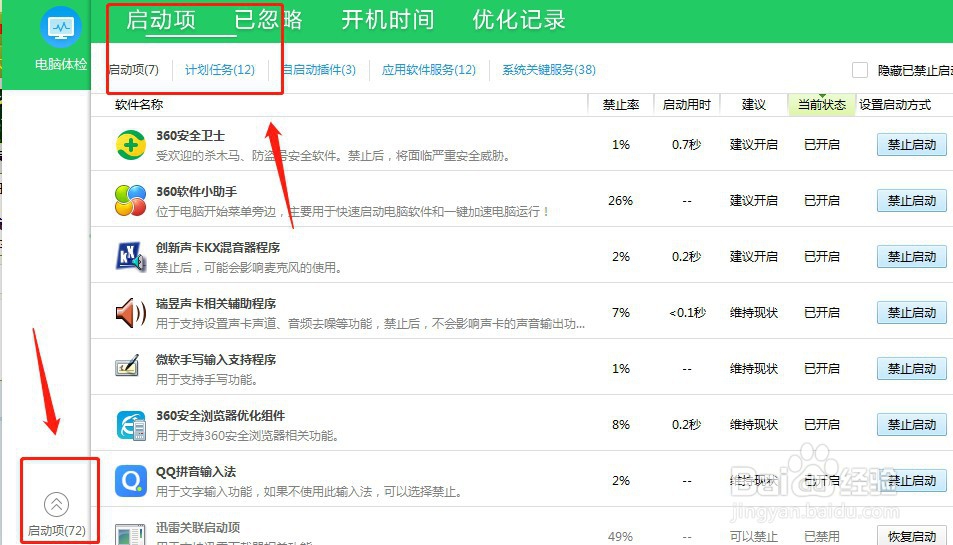
Task: Click 可以禁止 suggestion in 迅雷 row
Action: click(x=754, y=536)
